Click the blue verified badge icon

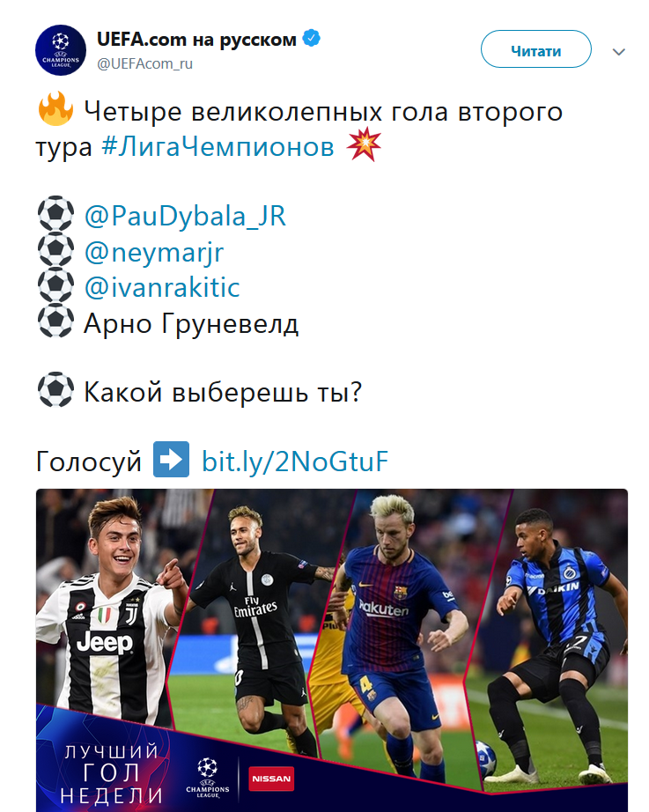[312, 39]
